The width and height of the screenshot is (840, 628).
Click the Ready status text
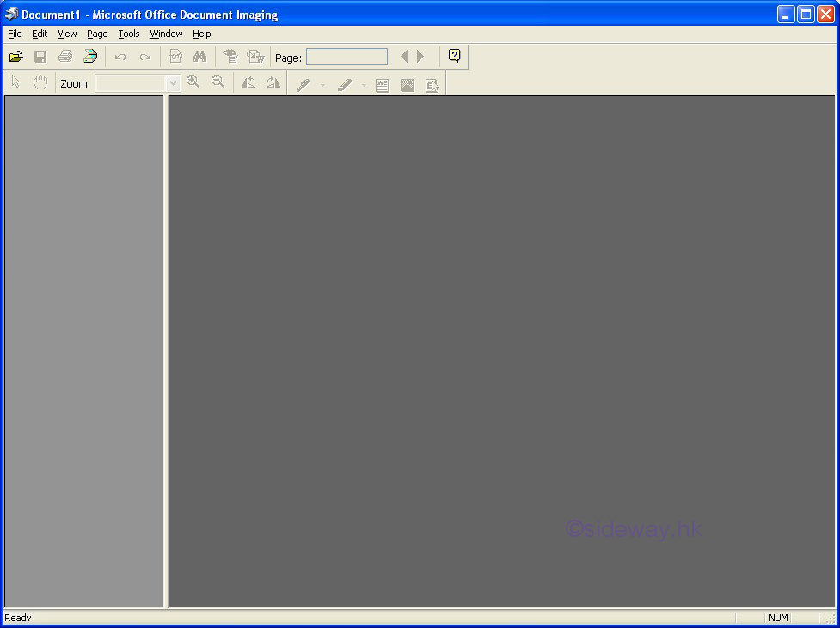(x=18, y=618)
